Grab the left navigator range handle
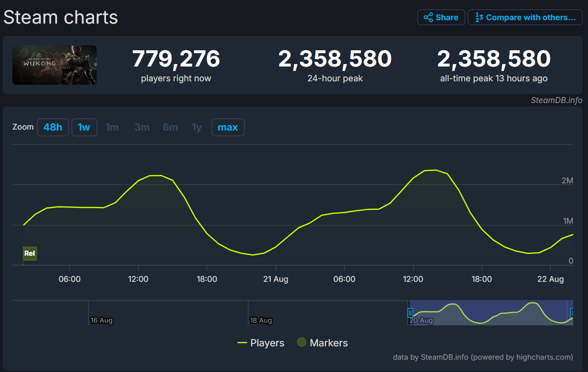 point(410,313)
